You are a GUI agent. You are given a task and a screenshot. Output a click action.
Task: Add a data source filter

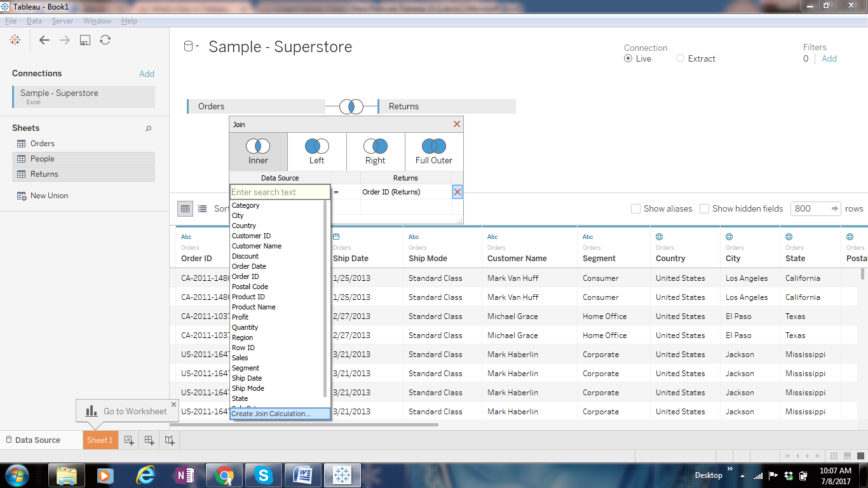click(829, 58)
